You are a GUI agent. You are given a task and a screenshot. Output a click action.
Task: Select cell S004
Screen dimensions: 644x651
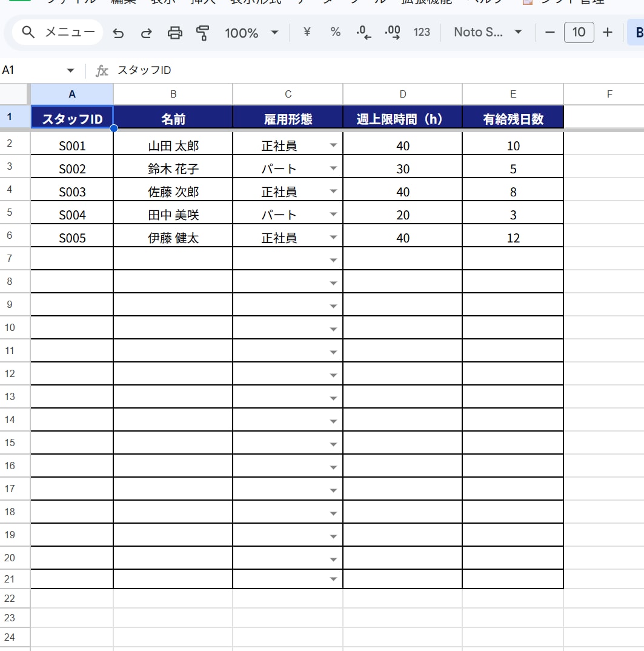[x=71, y=213]
